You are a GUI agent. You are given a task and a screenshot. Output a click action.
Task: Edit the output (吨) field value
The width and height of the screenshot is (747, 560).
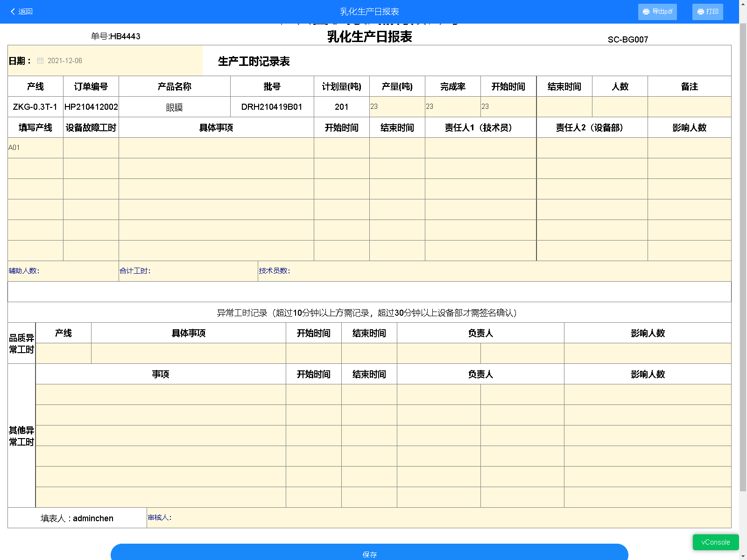coord(397,107)
